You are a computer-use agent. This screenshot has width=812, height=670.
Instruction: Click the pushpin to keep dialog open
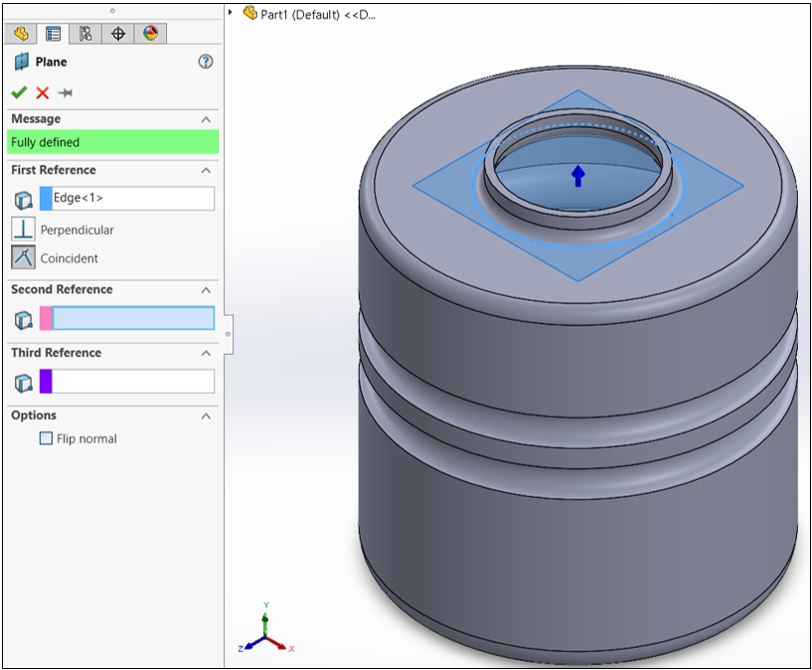66,91
